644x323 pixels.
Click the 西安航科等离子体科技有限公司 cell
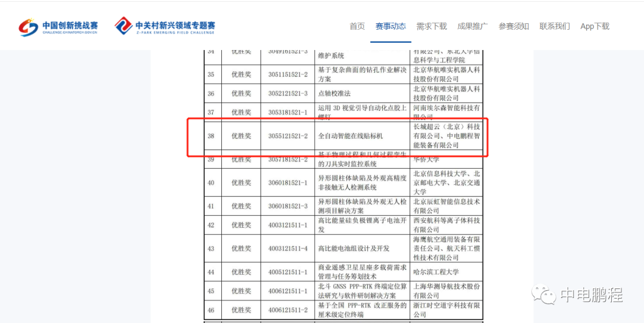(x=446, y=225)
